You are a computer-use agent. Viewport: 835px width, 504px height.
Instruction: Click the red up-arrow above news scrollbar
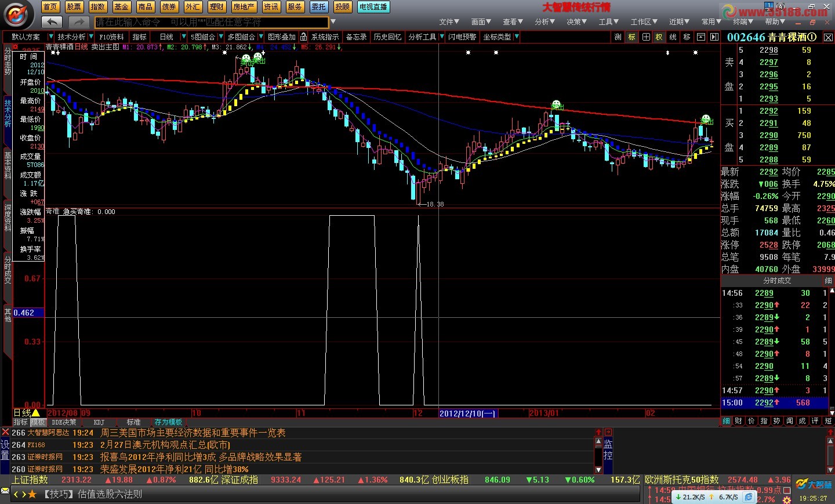(598, 433)
